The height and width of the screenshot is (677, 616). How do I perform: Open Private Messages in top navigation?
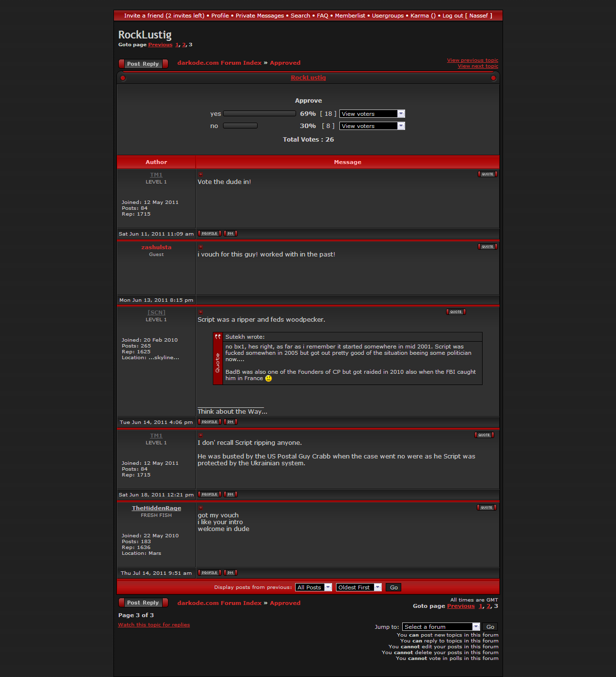click(260, 16)
